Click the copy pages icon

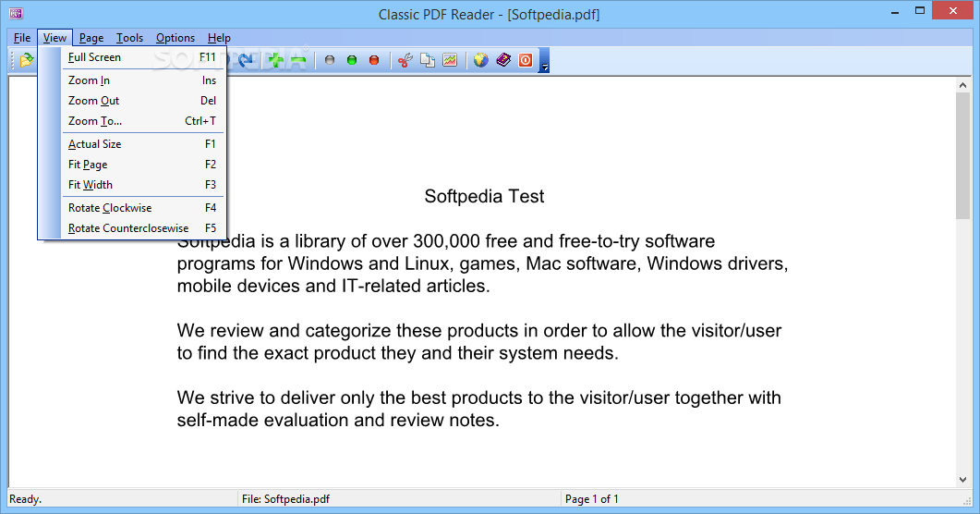[x=428, y=60]
